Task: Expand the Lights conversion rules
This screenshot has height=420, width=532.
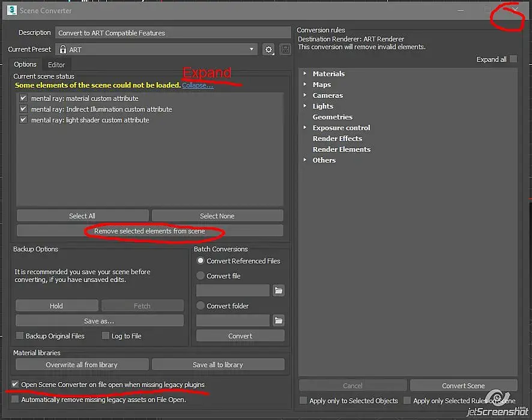Action: click(304, 106)
